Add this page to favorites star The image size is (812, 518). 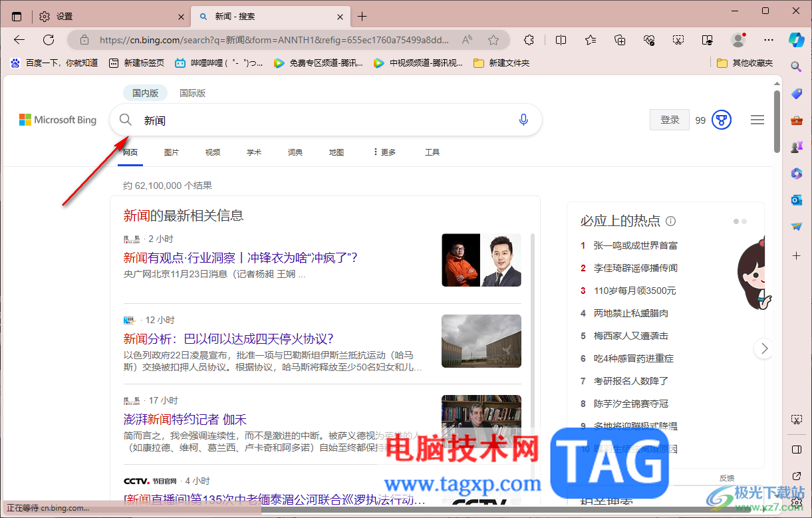493,40
